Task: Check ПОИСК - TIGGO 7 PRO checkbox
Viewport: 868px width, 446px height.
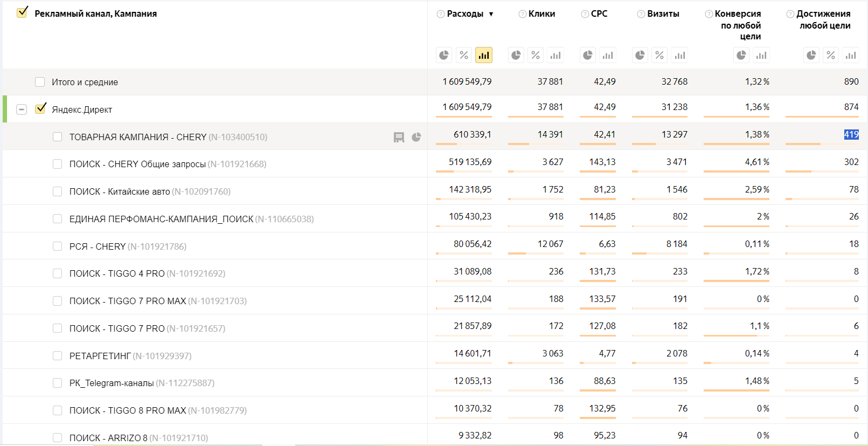Action: coord(57,328)
